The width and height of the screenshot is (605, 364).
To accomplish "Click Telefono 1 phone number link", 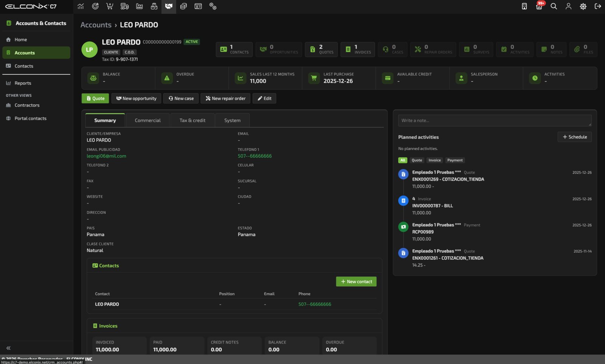I will coord(254,156).
